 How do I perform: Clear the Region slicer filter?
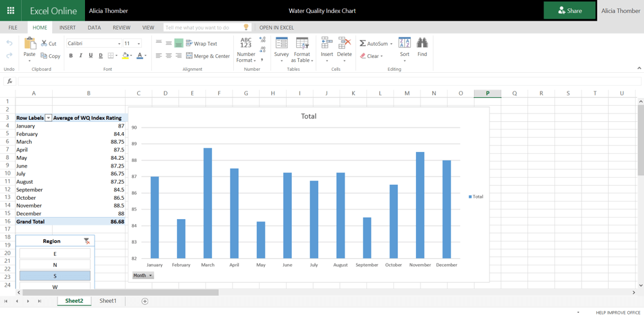pos(86,241)
